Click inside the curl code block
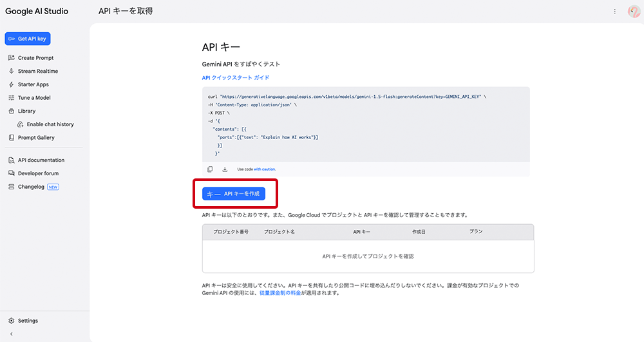The image size is (644, 342). [366, 124]
